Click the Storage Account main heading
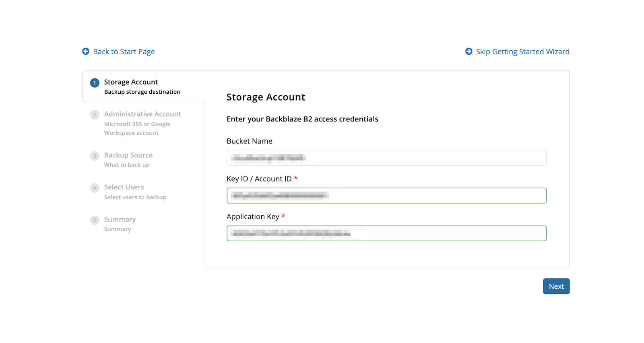Viewport: 644px width, 343px height. [266, 97]
